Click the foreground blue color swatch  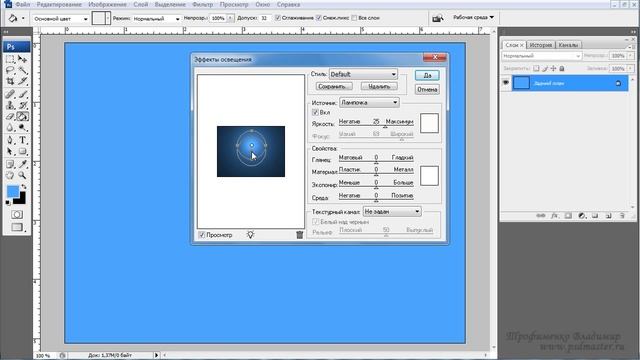pos(13,191)
